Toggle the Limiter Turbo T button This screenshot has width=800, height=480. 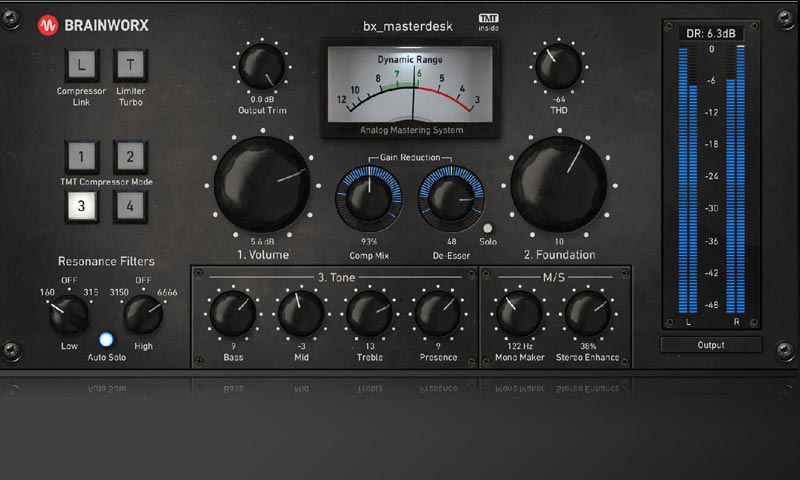pyautogui.click(x=131, y=65)
